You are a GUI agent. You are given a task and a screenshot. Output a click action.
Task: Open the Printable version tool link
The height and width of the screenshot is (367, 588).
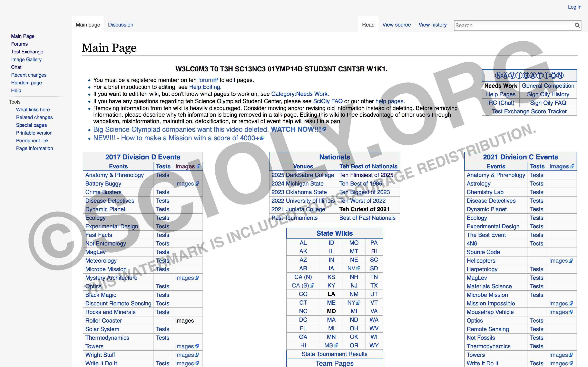click(x=34, y=133)
